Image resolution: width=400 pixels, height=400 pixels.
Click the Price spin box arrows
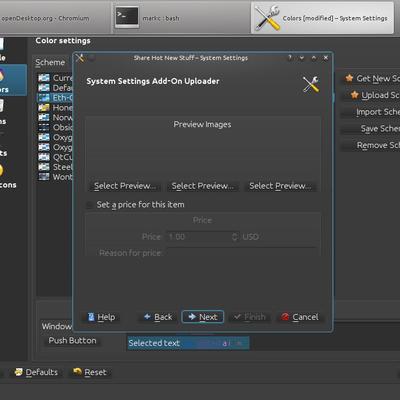coord(235,237)
